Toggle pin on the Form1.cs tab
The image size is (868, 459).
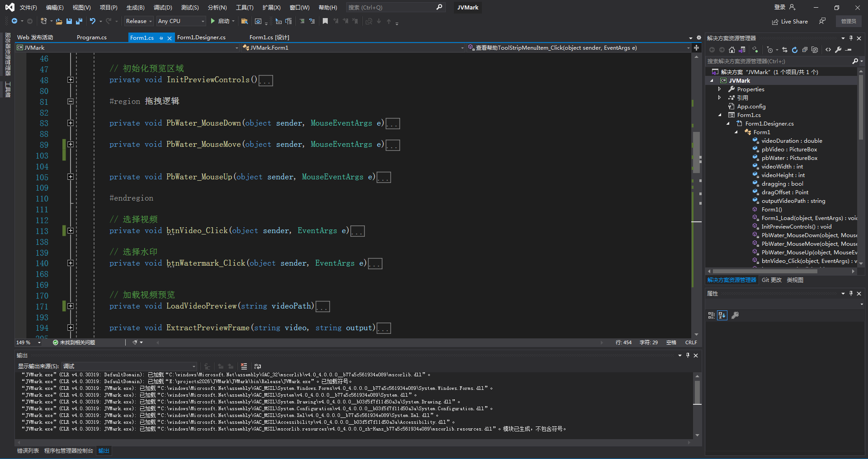161,38
